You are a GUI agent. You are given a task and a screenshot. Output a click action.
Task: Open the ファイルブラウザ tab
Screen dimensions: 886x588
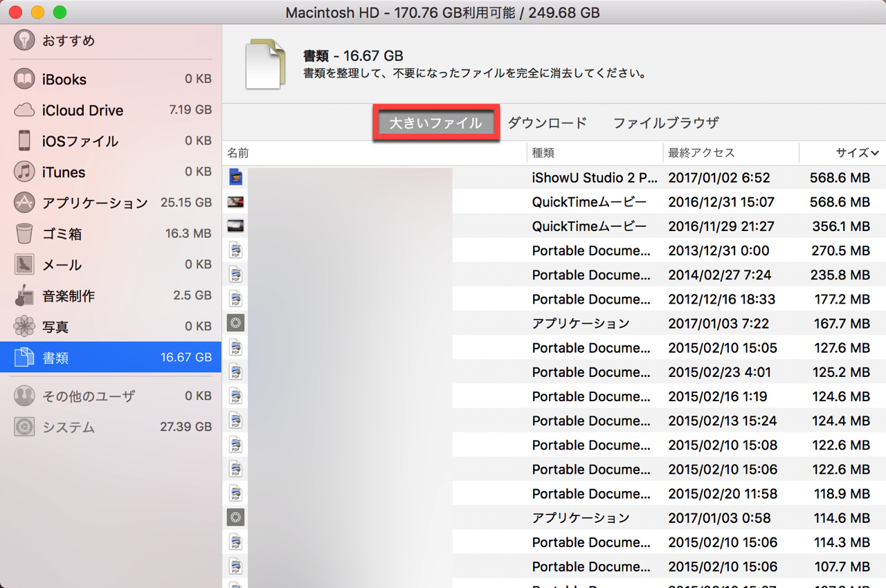click(666, 123)
